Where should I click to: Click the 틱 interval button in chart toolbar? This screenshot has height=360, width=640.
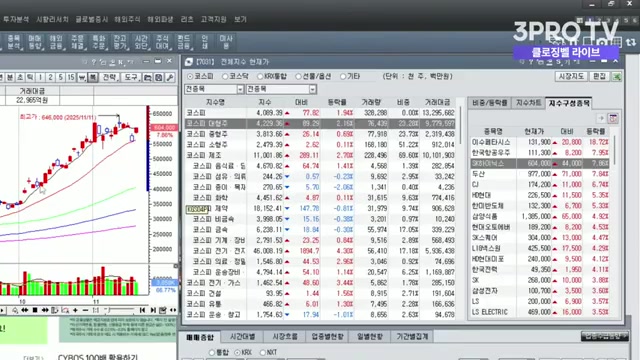click(x=30, y=78)
